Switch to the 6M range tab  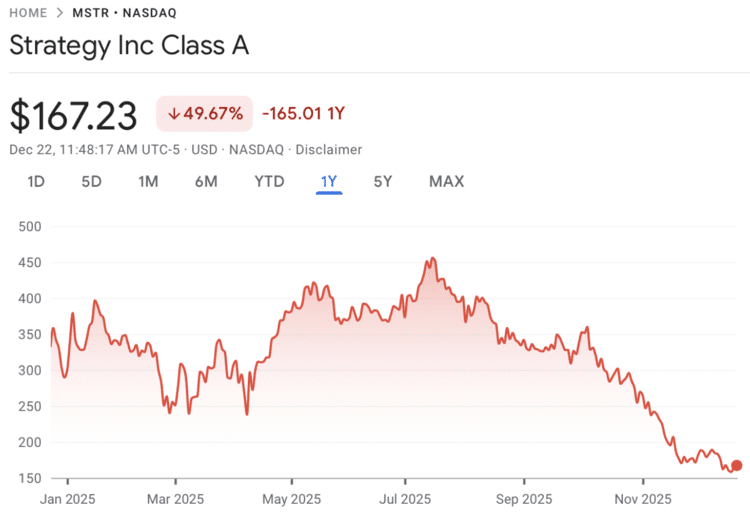tap(206, 182)
